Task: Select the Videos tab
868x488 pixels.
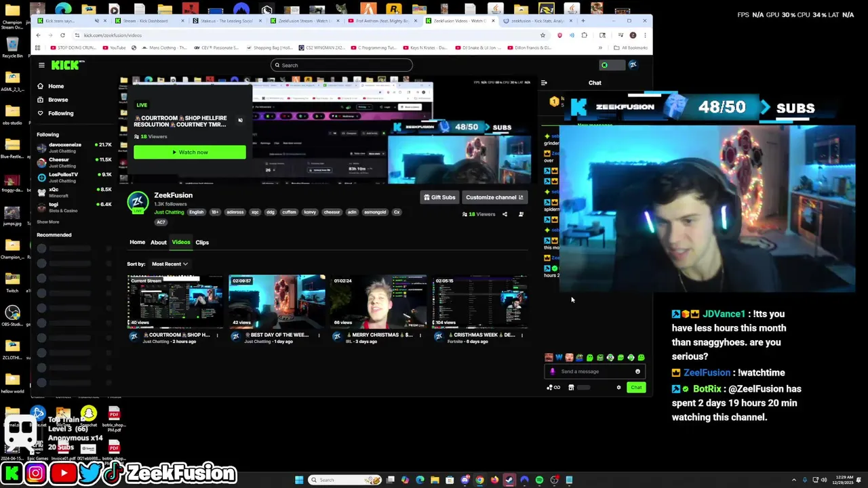Action: (180, 242)
